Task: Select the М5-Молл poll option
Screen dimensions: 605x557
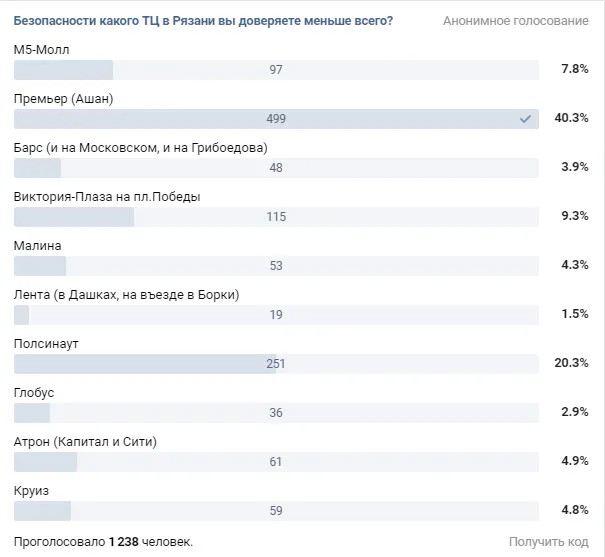Action: tap(276, 70)
